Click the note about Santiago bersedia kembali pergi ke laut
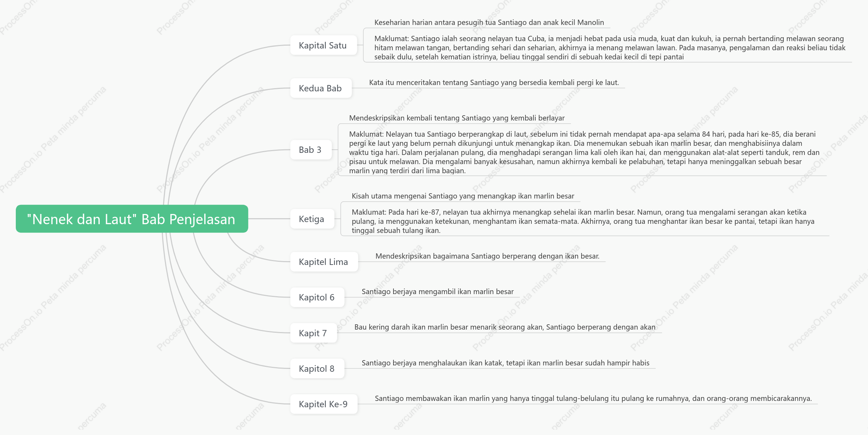The width and height of the screenshot is (868, 435). coord(494,83)
